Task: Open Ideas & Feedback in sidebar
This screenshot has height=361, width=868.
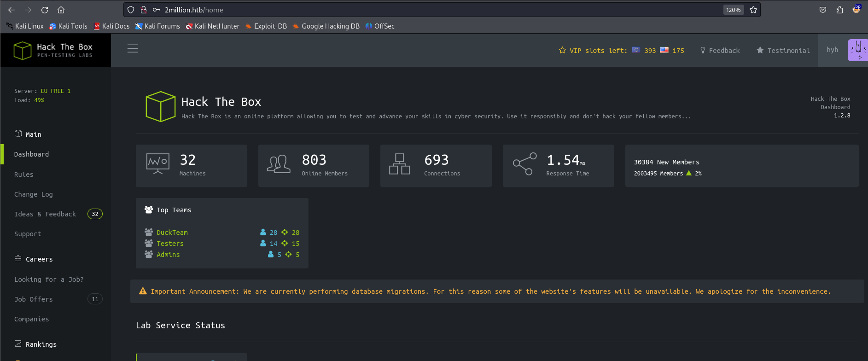Action: point(45,214)
